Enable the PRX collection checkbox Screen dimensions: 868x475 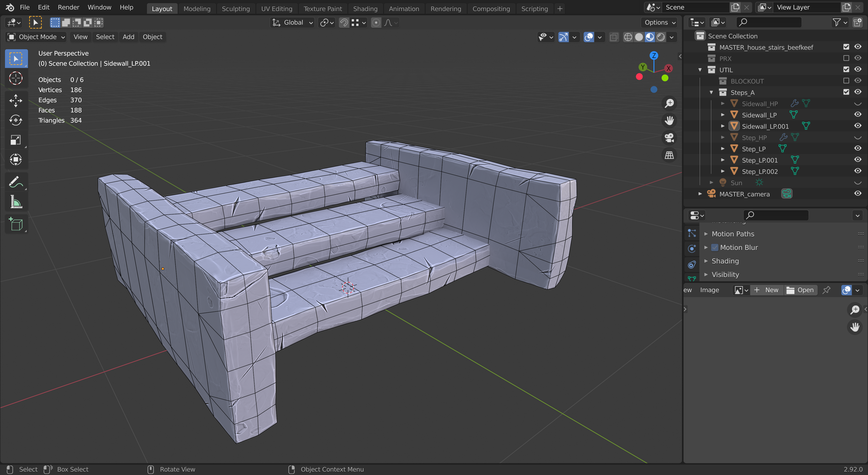pos(846,58)
